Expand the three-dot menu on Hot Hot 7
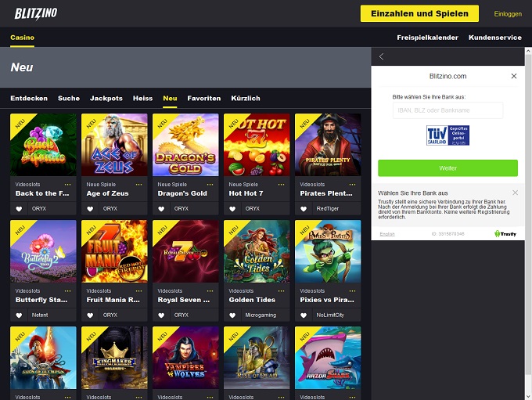 (x=281, y=184)
